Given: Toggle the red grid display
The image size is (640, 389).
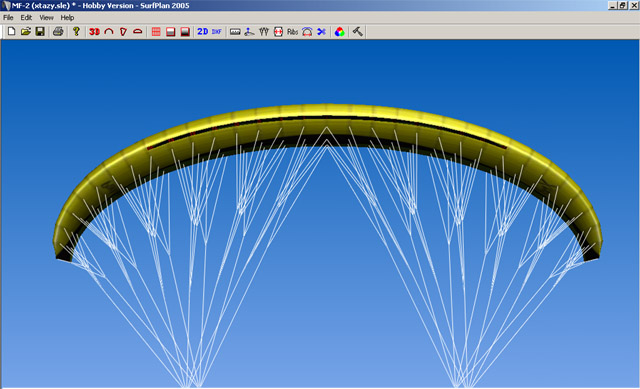Looking at the screenshot, I should tap(156, 31).
